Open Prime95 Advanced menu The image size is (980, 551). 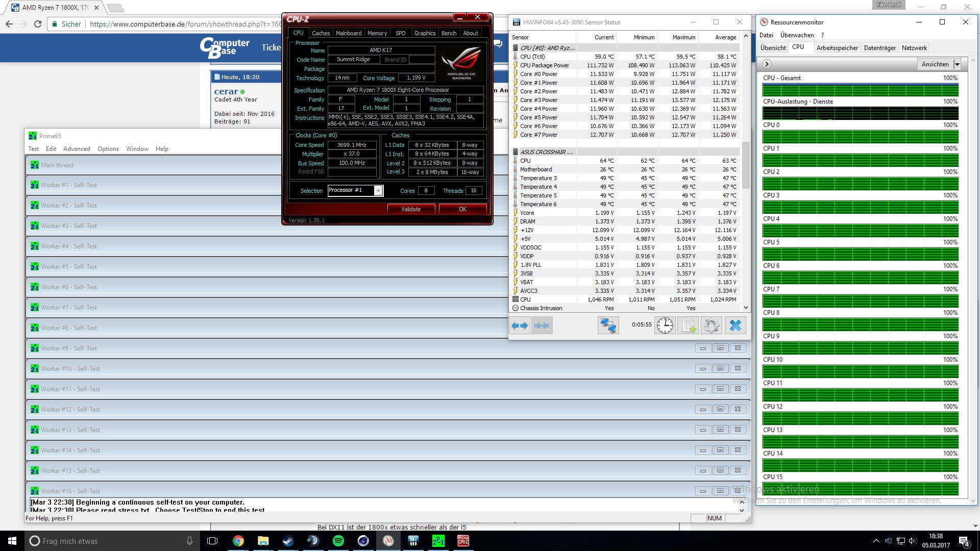pyautogui.click(x=77, y=149)
